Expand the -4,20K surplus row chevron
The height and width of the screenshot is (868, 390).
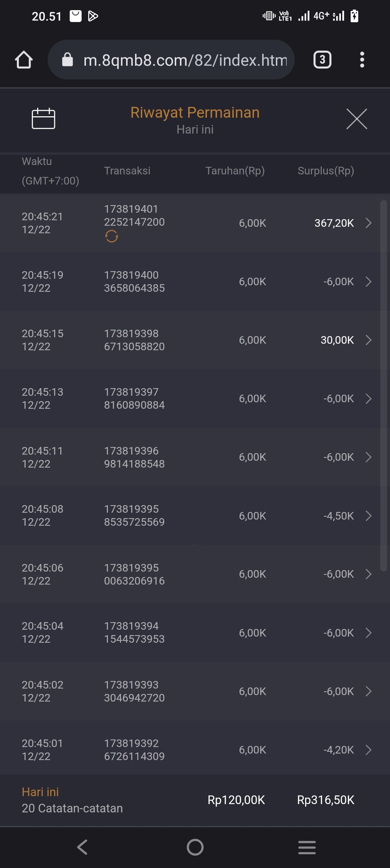(368, 750)
